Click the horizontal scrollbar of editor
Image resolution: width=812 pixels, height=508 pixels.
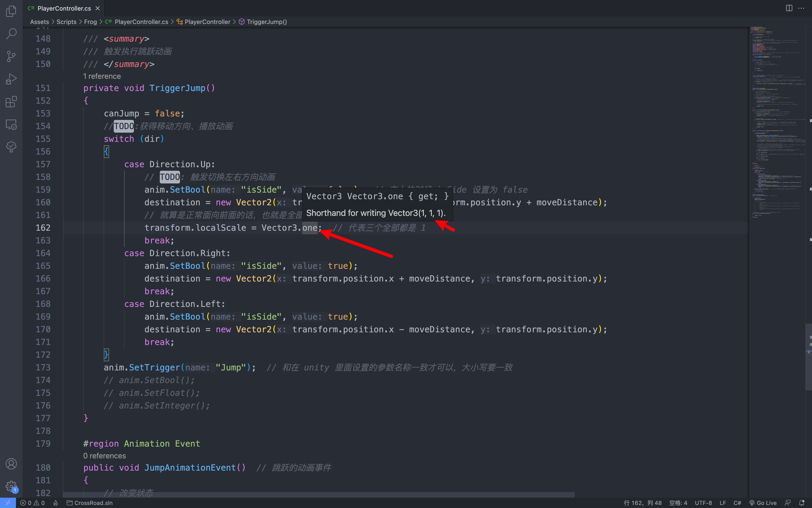pyautogui.click(x=319, y=495)
